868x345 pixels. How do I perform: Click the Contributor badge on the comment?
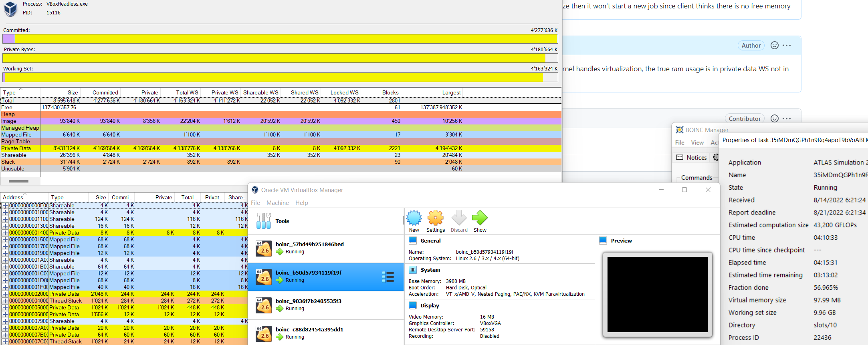[x=745, y=118]
